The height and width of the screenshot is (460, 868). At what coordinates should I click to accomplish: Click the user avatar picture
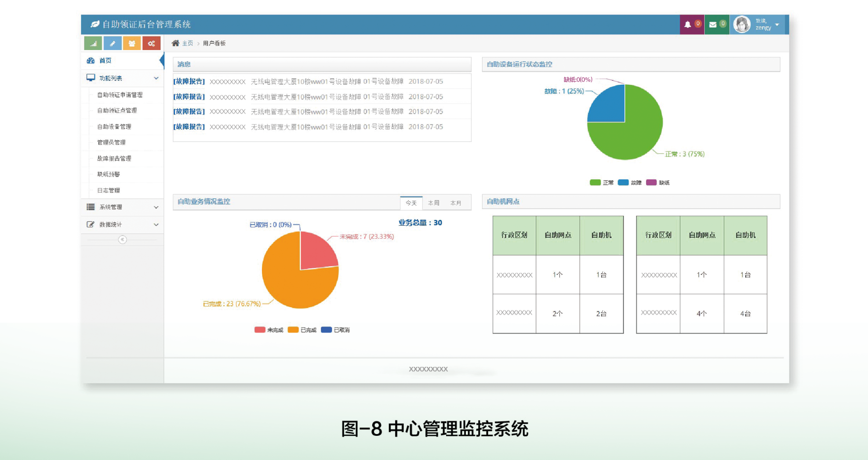pyautogui.click(x=742, y=25)
